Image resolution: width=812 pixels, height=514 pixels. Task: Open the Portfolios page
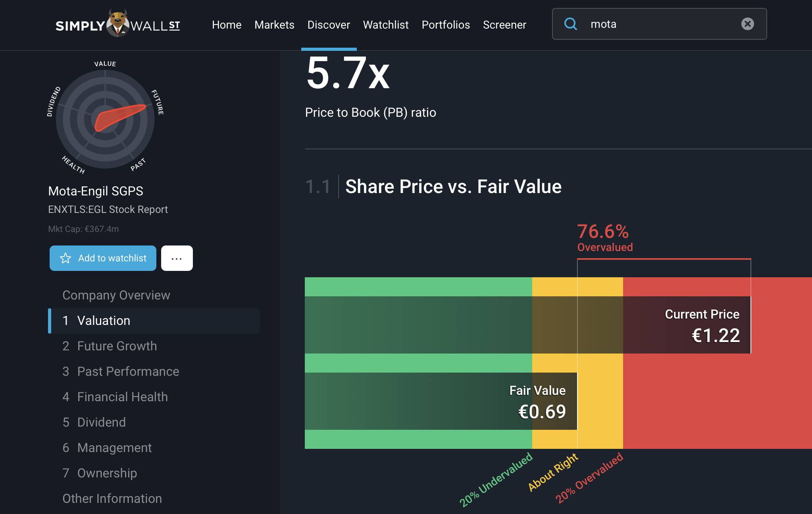[x=446, y=25]
